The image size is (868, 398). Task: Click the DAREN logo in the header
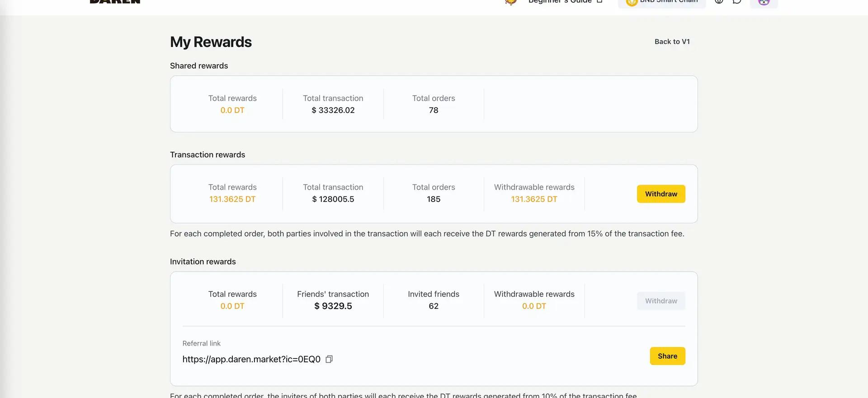tap(115, 2)
